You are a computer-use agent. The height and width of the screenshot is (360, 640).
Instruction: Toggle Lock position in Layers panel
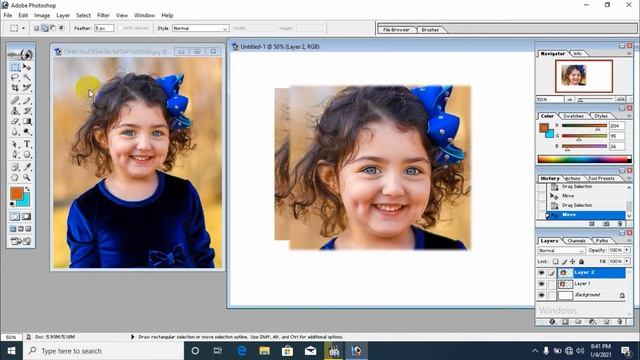[573, 261]
